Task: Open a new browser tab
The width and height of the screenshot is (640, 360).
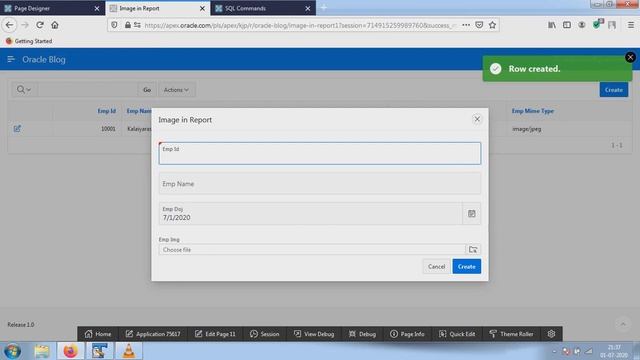Action: [x=324, y=8]
